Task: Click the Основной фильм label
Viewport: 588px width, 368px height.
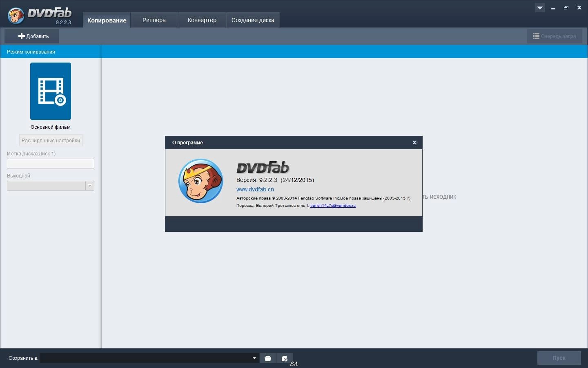Action: click(x=51, y=127)
